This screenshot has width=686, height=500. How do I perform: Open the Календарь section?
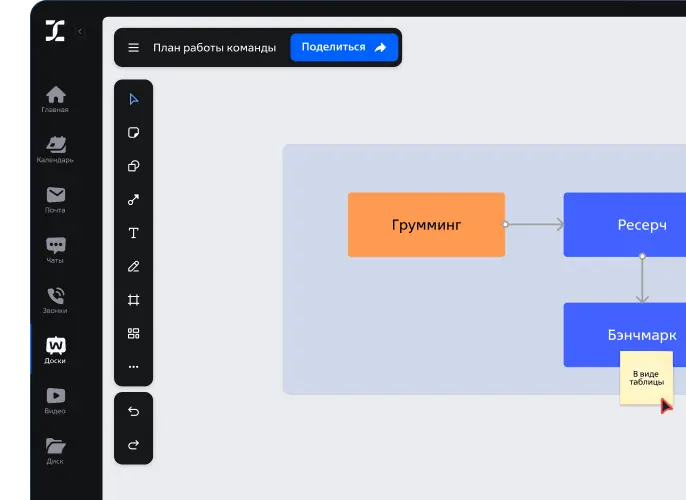click(x=56, y=150)
